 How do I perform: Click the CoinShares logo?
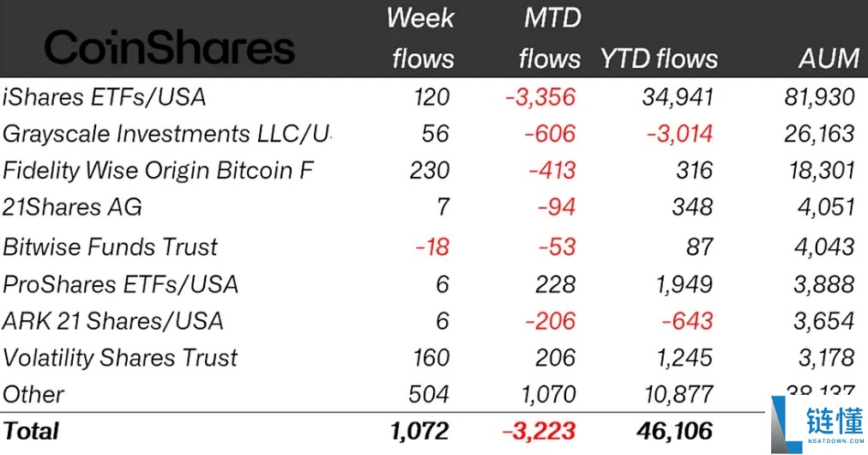point(169,49)
